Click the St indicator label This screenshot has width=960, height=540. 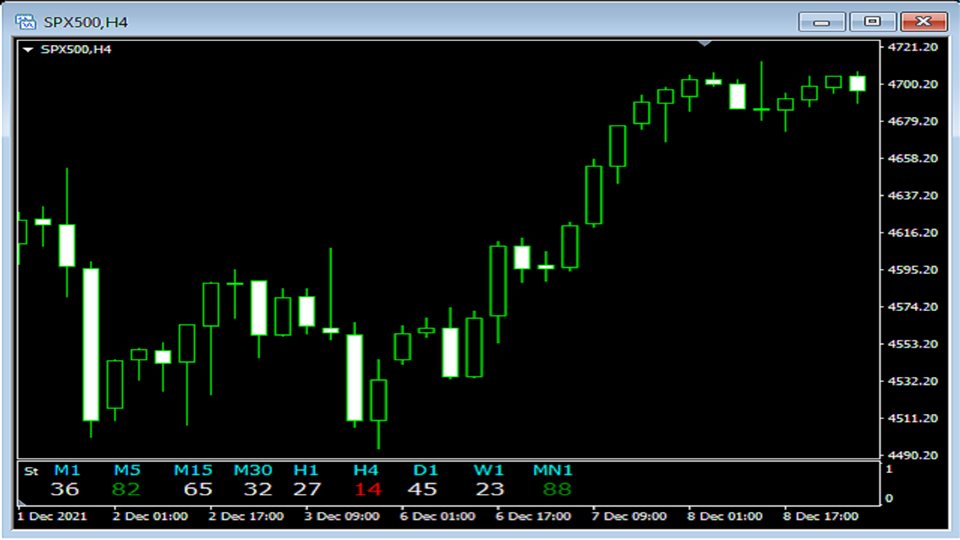click(31, 471)
